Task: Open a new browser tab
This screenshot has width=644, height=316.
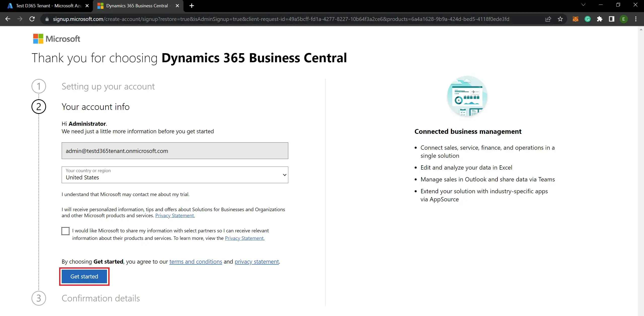Action: pos(192,6)
